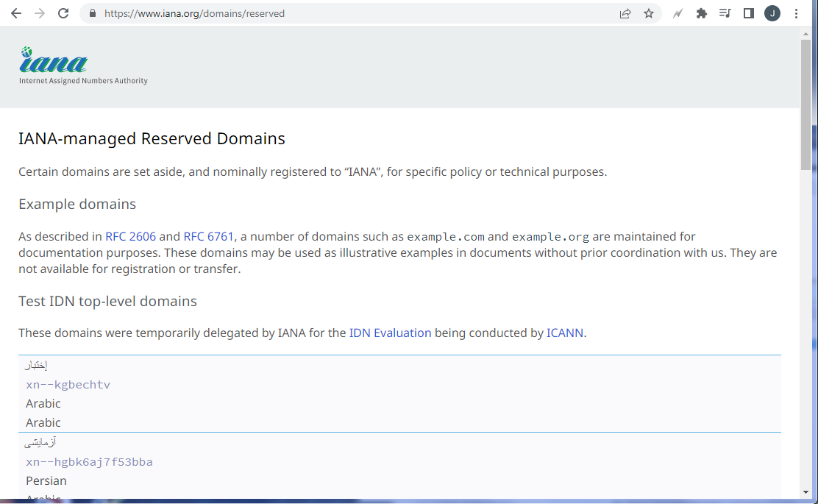The image size is (818, 504).
Task: Open the Chrome three-dot menu
Action: 796,13
